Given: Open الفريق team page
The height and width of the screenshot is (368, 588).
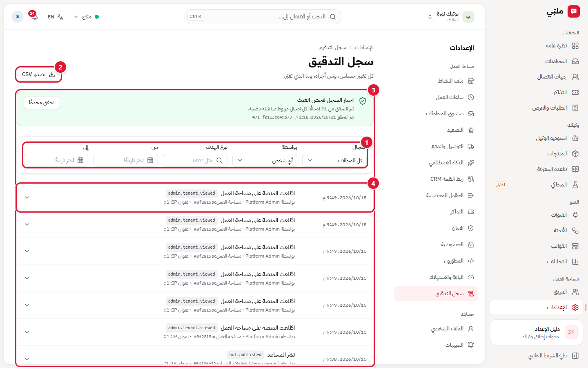Looking at the screenshot, I should [566, 292].
